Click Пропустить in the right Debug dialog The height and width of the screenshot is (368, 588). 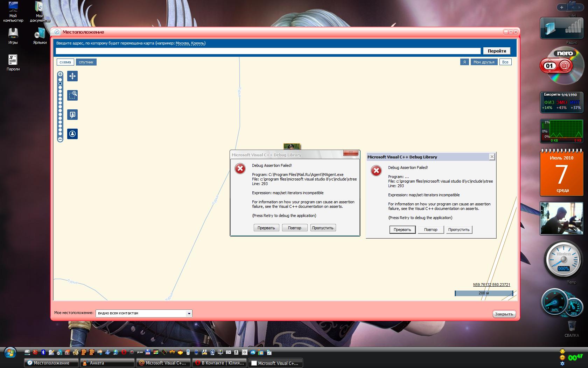point(459,230)
